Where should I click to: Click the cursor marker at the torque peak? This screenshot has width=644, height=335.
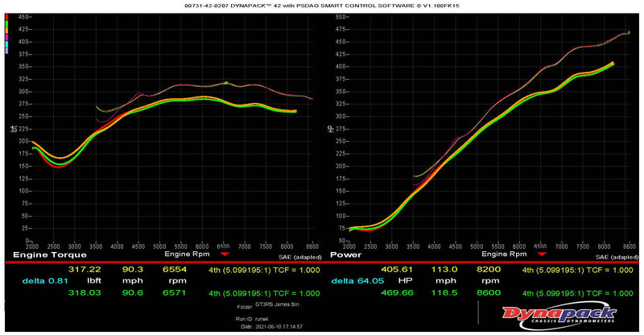[226, 82]
